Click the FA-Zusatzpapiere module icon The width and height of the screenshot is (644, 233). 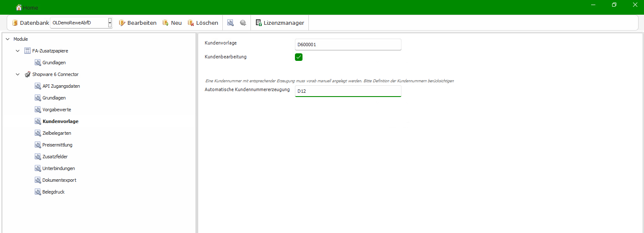[28, 51]
